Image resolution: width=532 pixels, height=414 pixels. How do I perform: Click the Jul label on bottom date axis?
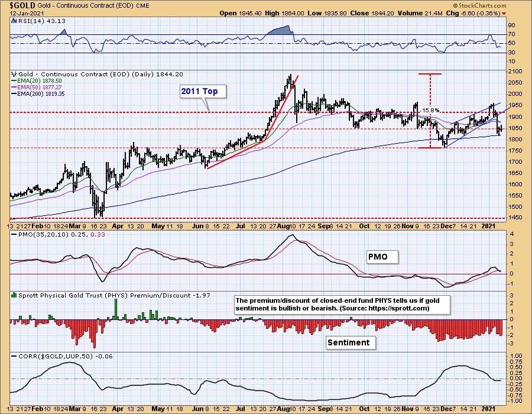pyautogui.click(x=239, y=409)
